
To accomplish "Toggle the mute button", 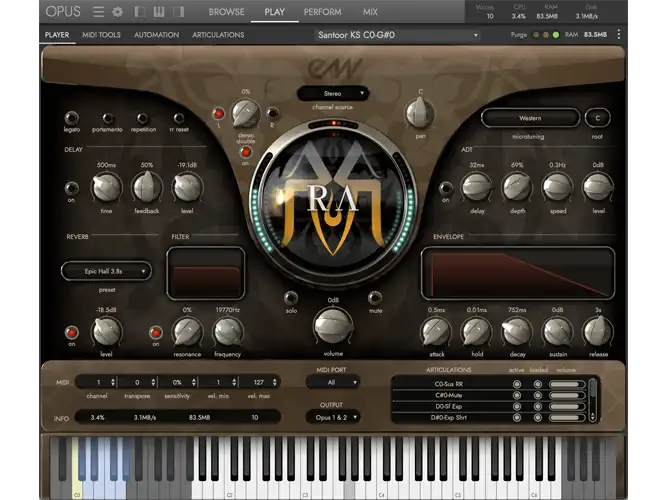I will tap(375, 298).
